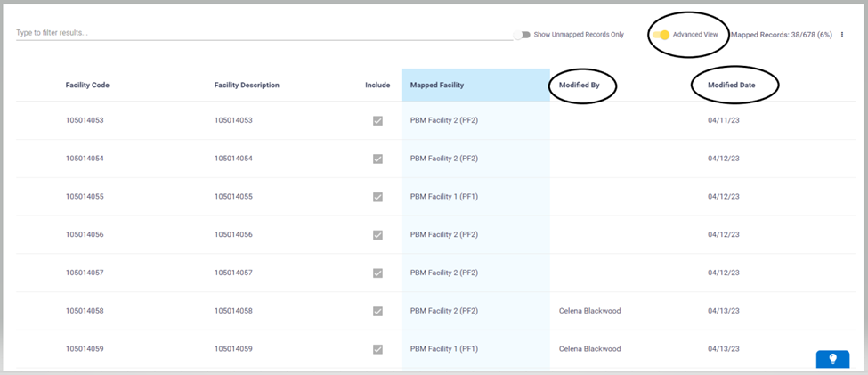Uncheck Include checkbox for facility 105014053

coord(377,120)
